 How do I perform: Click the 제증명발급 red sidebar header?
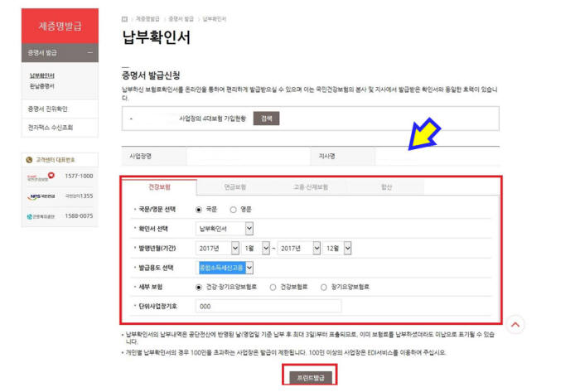coord(60,26)
